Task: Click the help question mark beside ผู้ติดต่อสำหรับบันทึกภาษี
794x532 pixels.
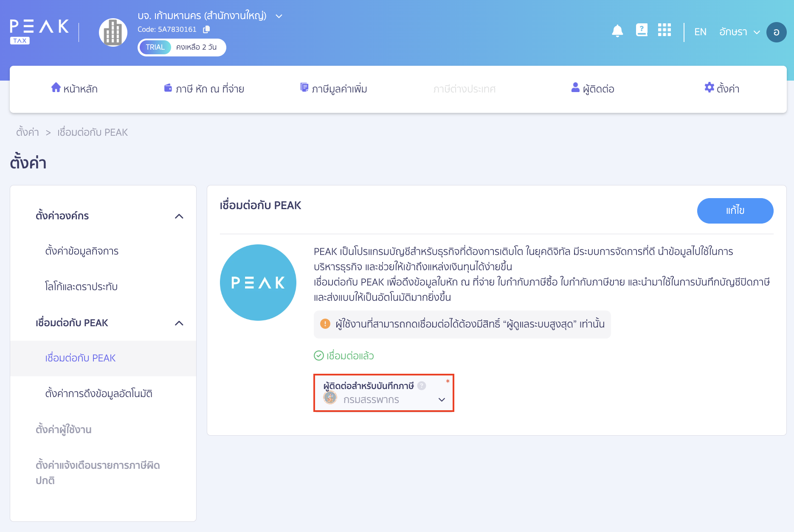Action: (x=421, y=386)
